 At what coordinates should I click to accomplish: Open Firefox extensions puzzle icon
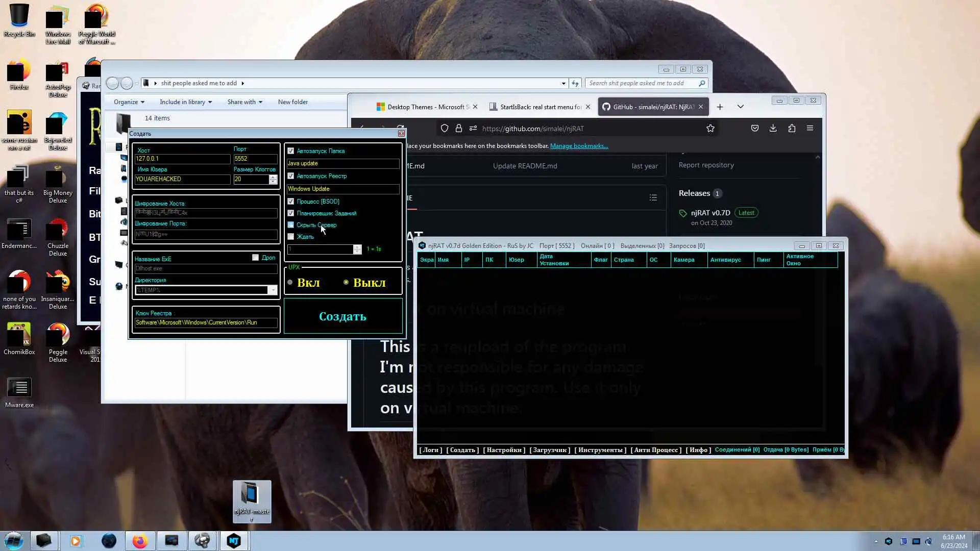click(792, 129)
